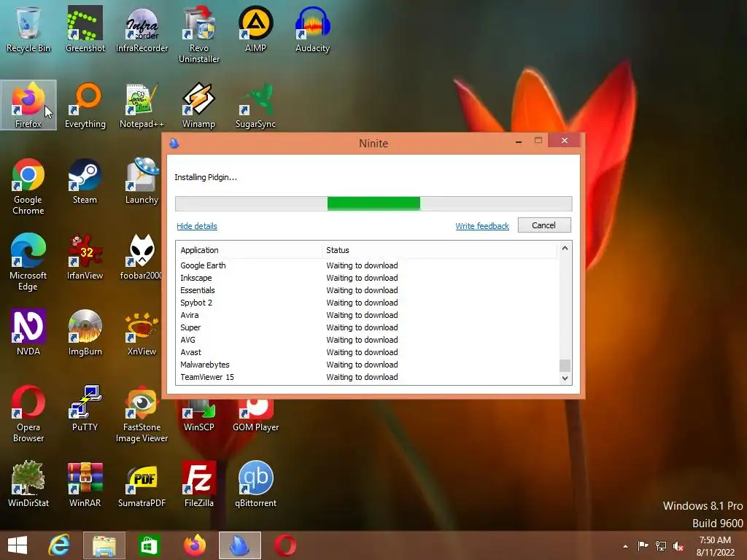Open the Windows Start button

point(18,545)
